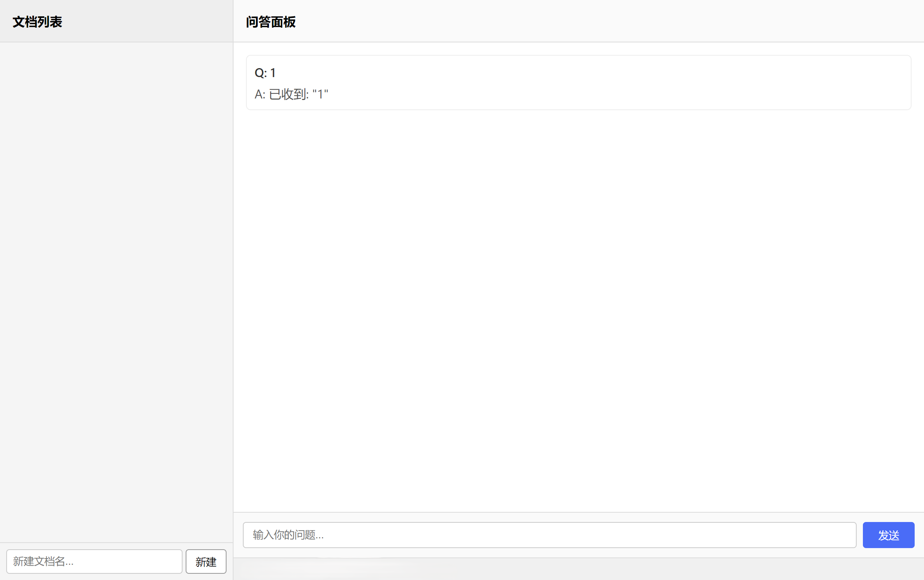Viewport: 924px width, 580px height.
Task: Select the 文档列表 heading text
Action: (37, 22)
